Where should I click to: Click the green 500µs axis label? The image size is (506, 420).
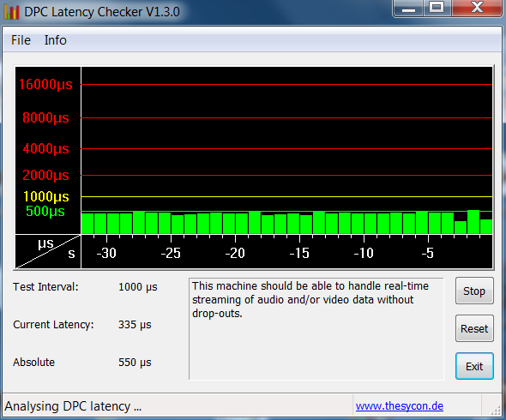tap(45, 212)
